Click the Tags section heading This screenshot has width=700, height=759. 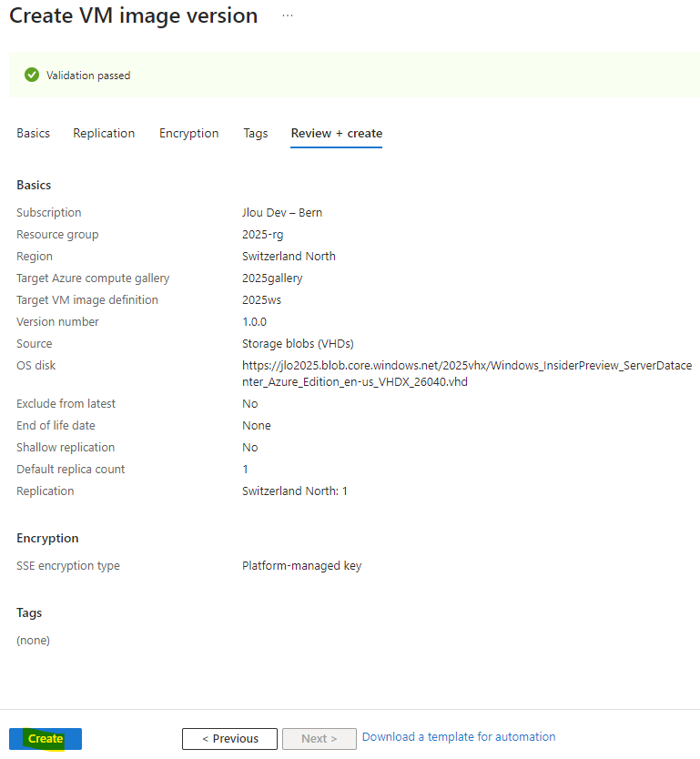pyautogui.click(x=29, y=612)
